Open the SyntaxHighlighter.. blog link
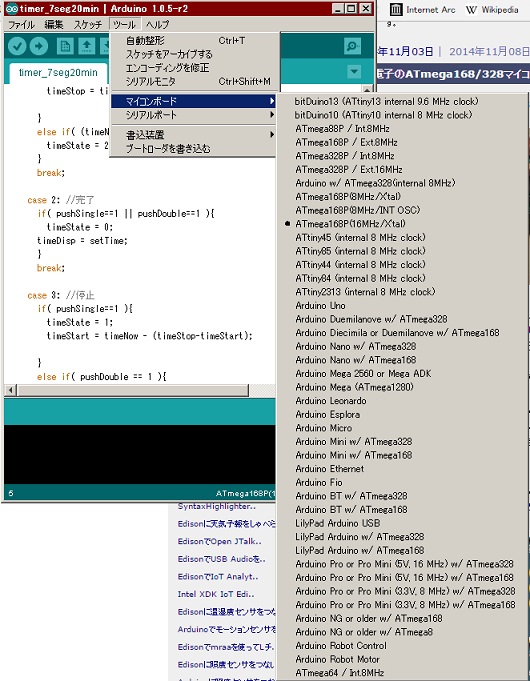Image resolution: width=530 pixels, height=681 pixels. tap(216, 506)
